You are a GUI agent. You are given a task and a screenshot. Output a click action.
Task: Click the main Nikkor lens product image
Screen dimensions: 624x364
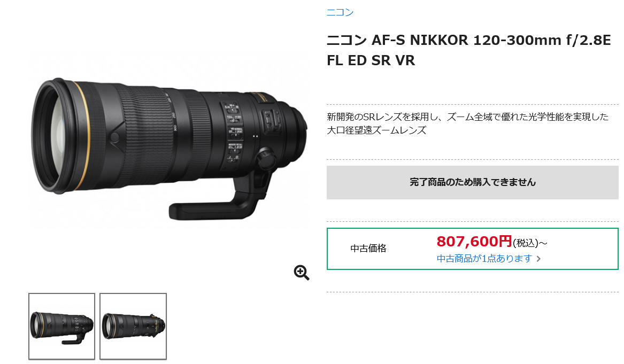(x=169, y=148)
